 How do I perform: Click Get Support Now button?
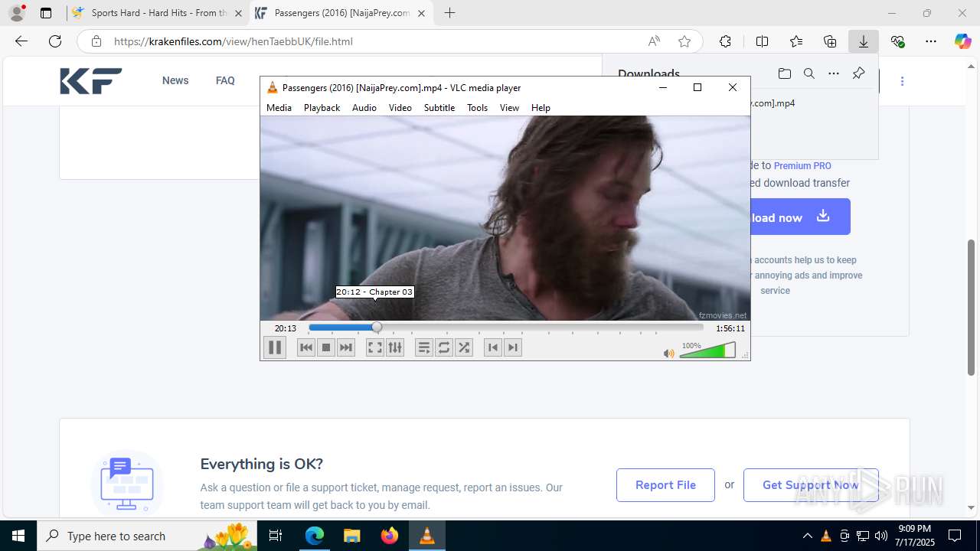click(811, 485)
